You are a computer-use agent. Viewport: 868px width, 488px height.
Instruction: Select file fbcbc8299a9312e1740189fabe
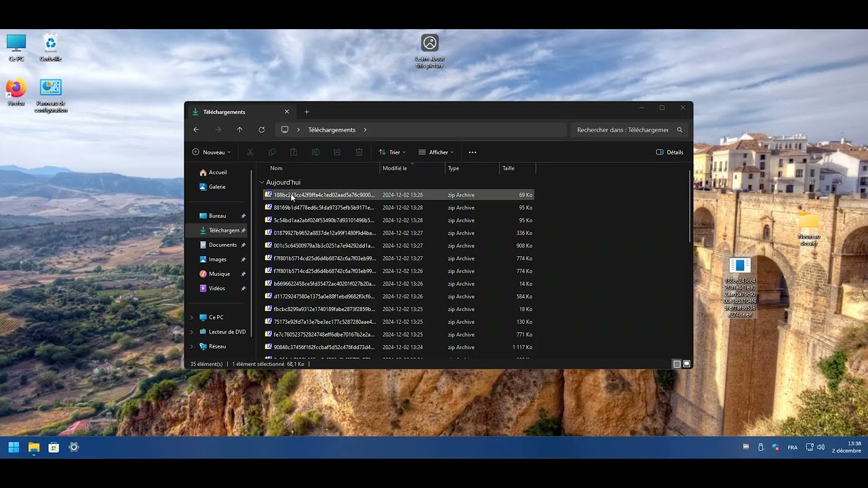pyautogui.click(x=399, y=309)
